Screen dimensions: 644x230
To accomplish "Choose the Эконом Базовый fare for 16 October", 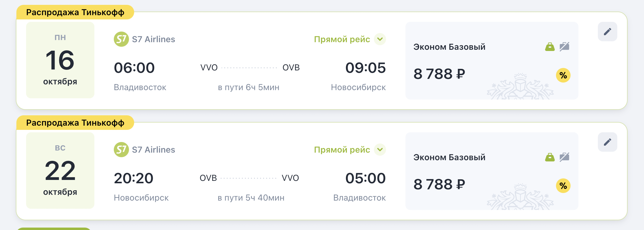I will pyautogui.click(x=449, y=47).
